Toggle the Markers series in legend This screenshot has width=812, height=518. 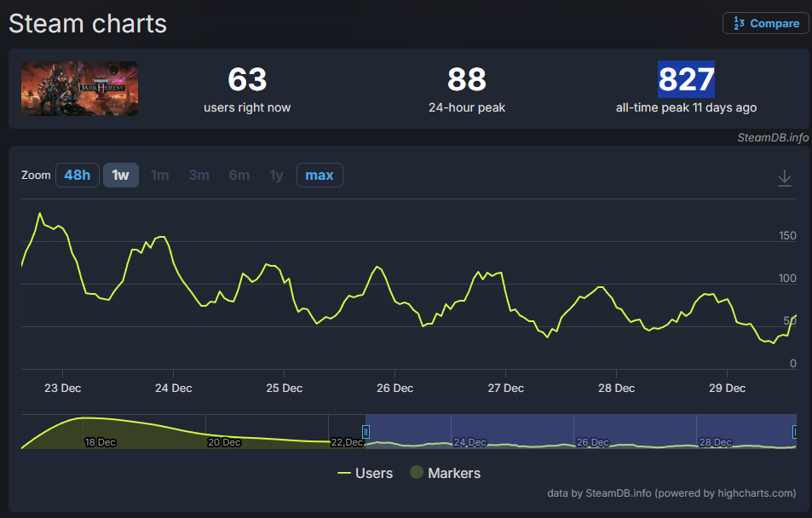pyautogui.click(x=446, y=473)
